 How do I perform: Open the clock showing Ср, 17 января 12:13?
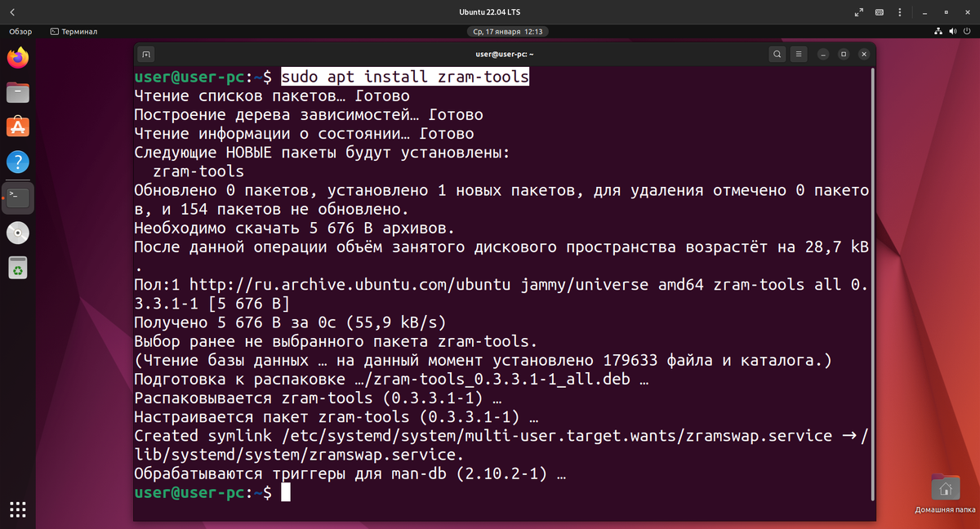pos(507,31)
